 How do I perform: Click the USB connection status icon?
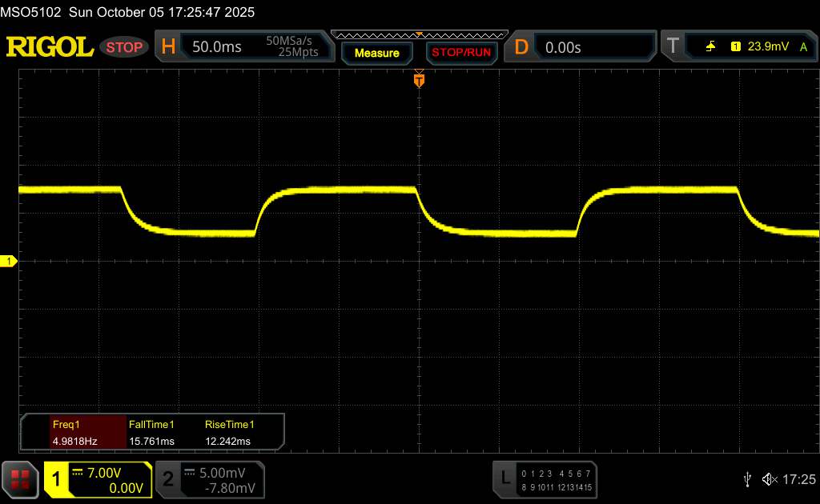coord(747,479)
